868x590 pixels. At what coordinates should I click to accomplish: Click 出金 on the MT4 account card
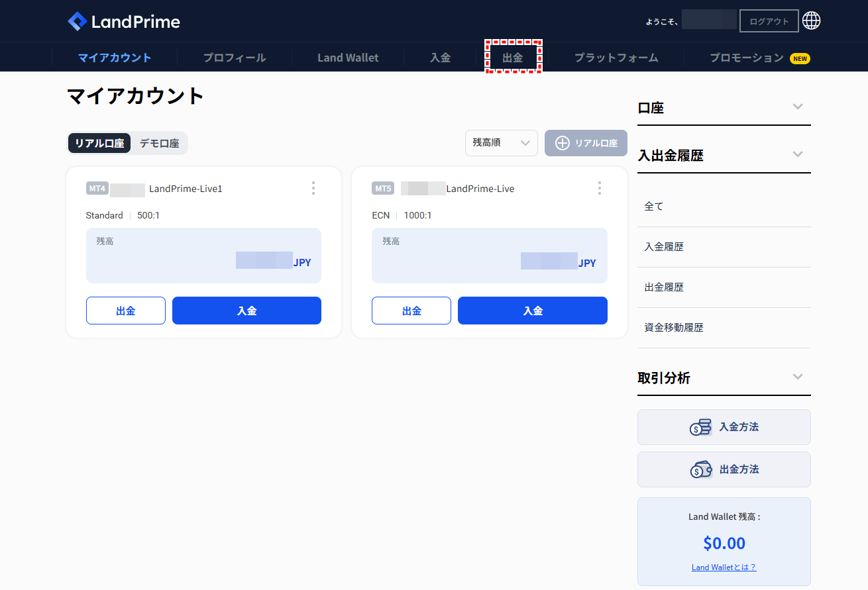click(126, 311)
